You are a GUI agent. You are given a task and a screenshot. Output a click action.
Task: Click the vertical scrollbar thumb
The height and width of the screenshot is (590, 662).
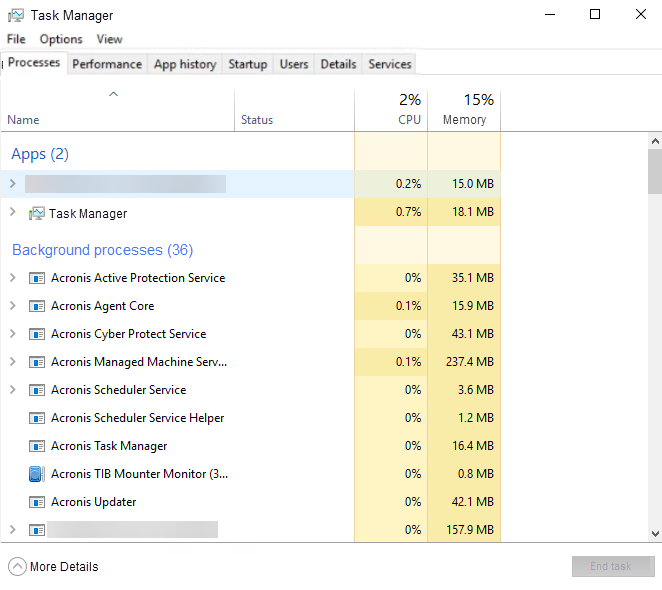pos(655,171)
